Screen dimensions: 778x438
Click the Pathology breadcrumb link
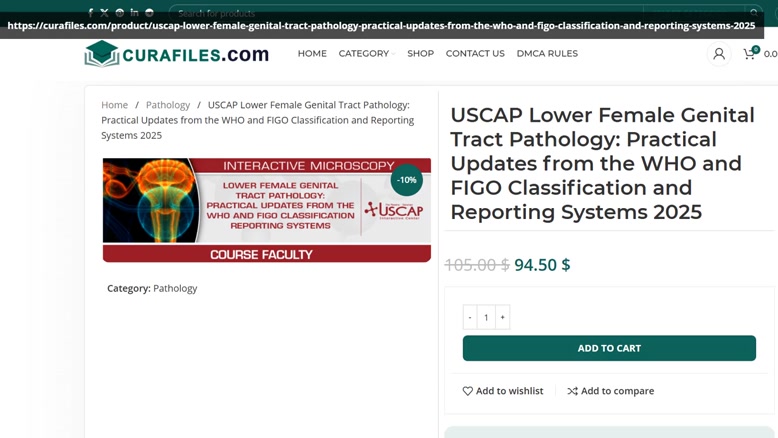point(168,105)
